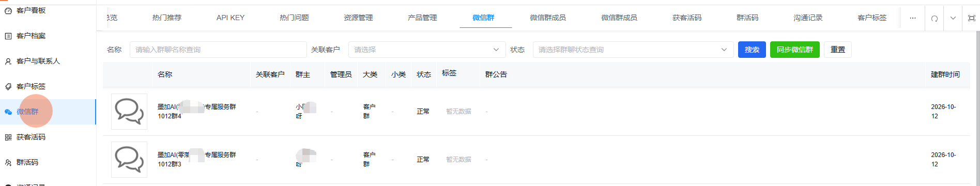Click the 管理员 column header

[x=341, y=74]
